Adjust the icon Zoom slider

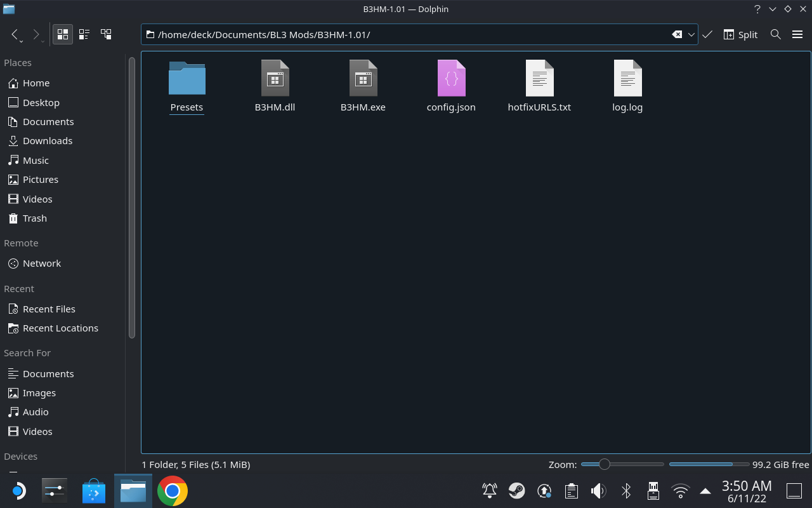622,464
